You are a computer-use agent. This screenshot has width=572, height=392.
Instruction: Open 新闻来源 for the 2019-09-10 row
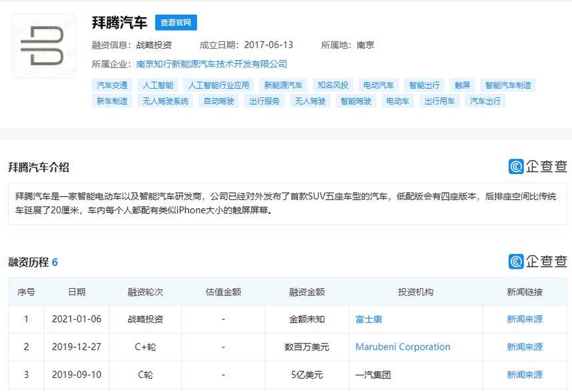[525, 375]
